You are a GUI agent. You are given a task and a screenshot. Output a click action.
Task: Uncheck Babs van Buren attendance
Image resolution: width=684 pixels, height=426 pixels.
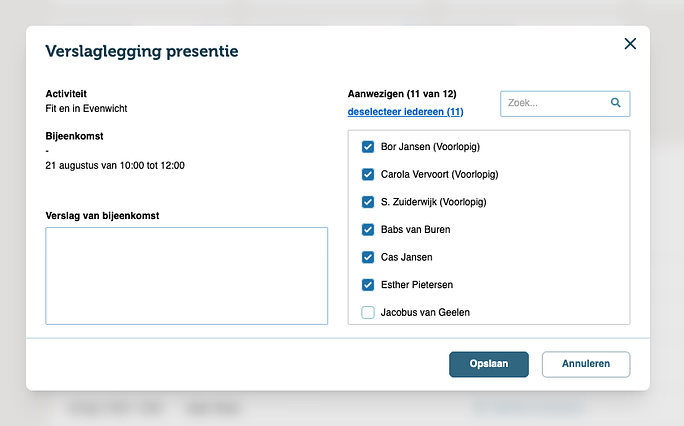[368, 230]
